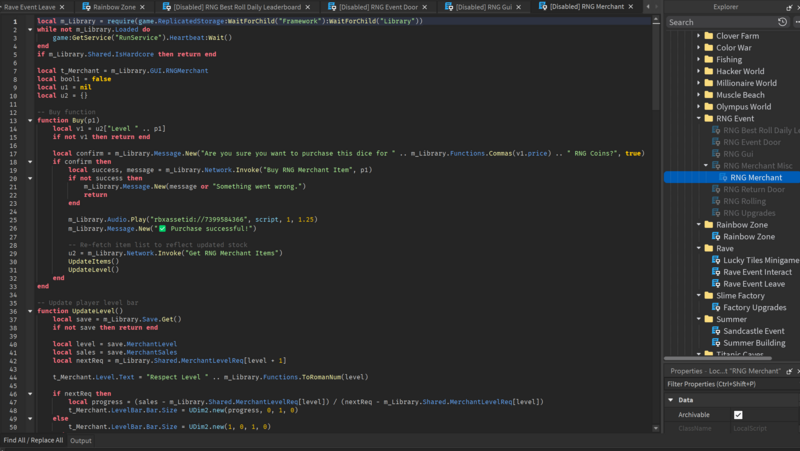Open the Output panel
The width and height of the screenshot is (800, 451).
(80, 440)
